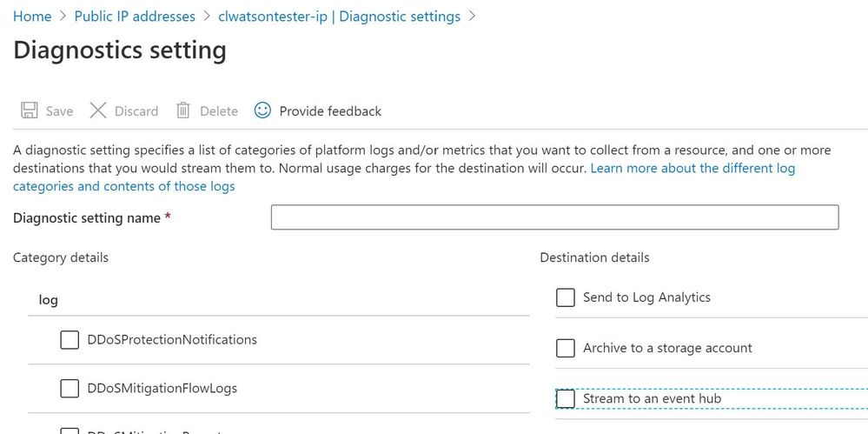
Task: Click the Save floppy disk icon
Action: [29, 110]
